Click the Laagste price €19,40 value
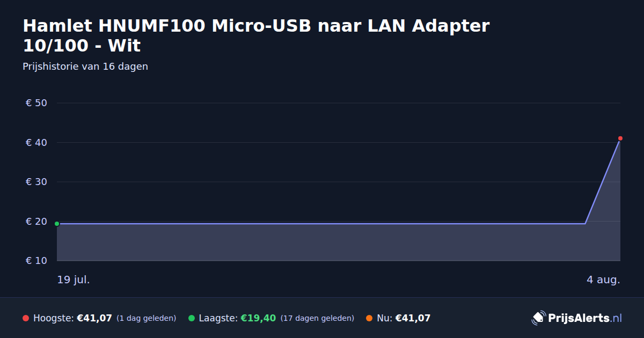 (x=258, y=318)
